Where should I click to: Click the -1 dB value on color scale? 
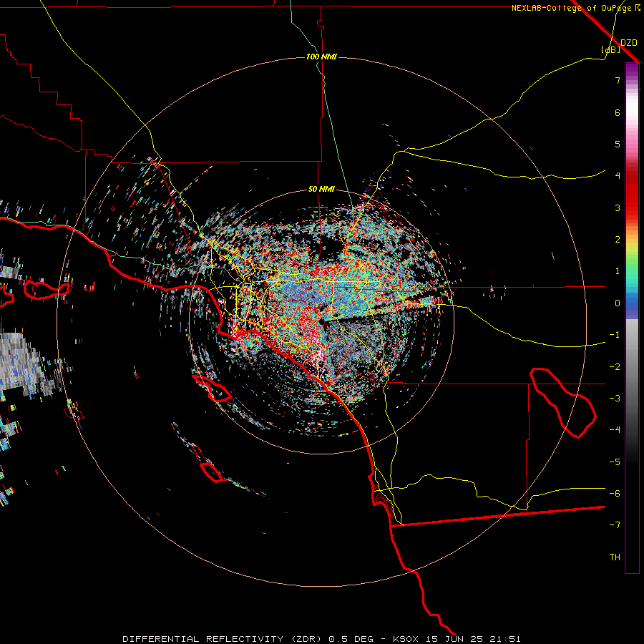[x=615, y=335]
